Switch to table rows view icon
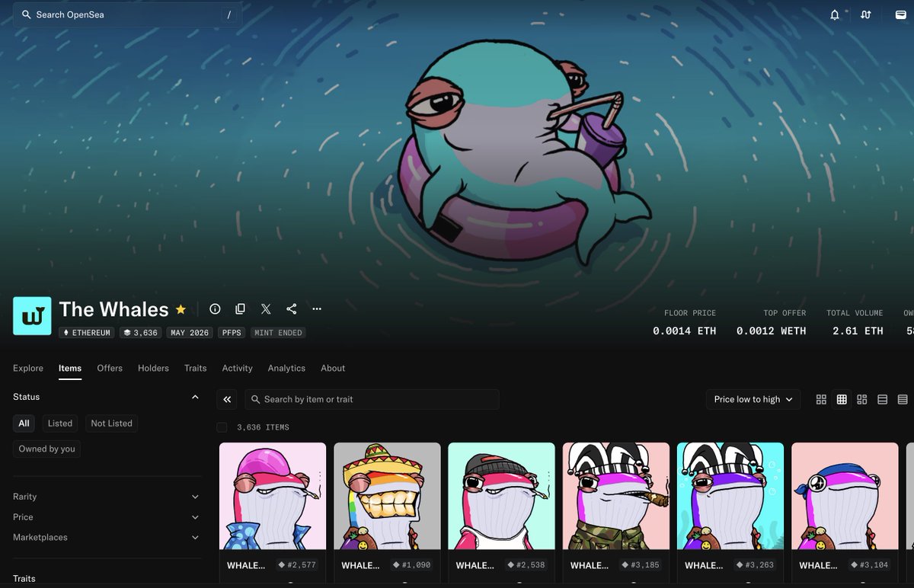914x588 pixels. click(x=903, y=399)
